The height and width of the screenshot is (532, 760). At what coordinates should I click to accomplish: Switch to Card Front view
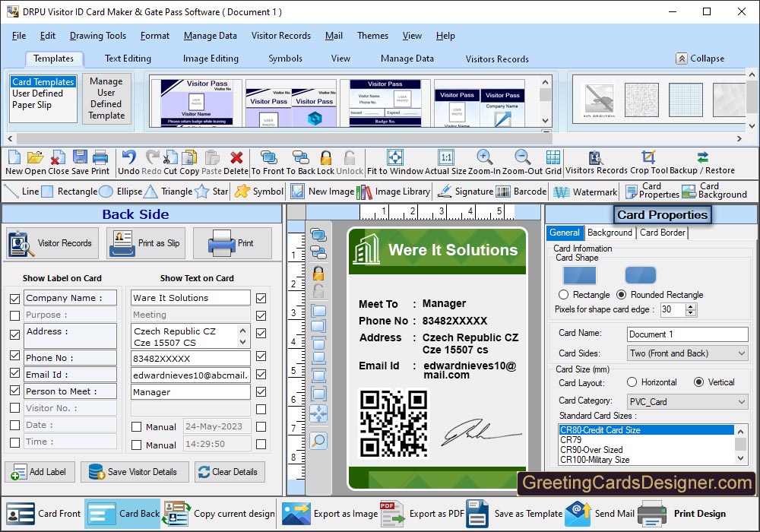[43, 514]
